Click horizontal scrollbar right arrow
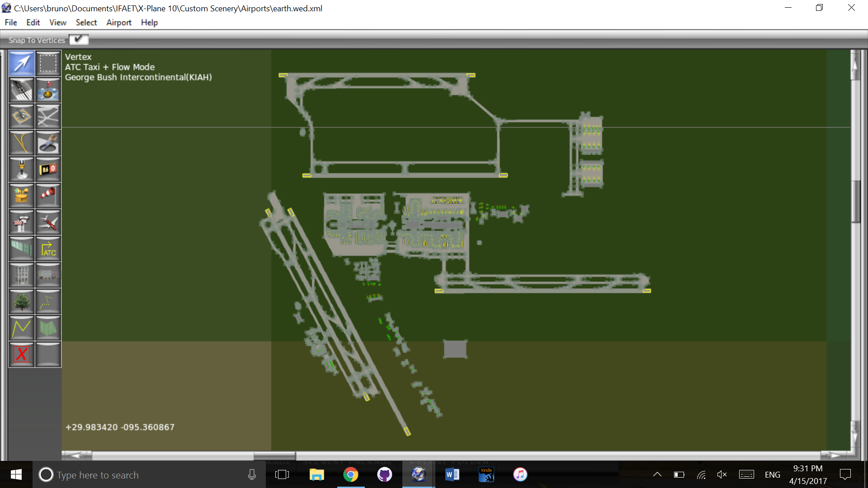The width and height of the screenshot is (868, 488). click(x=833, y=455)
